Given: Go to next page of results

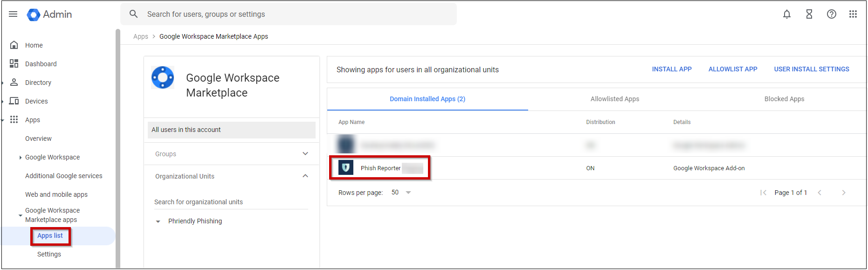Looking at the screenshot, I should tap(844, 193).
